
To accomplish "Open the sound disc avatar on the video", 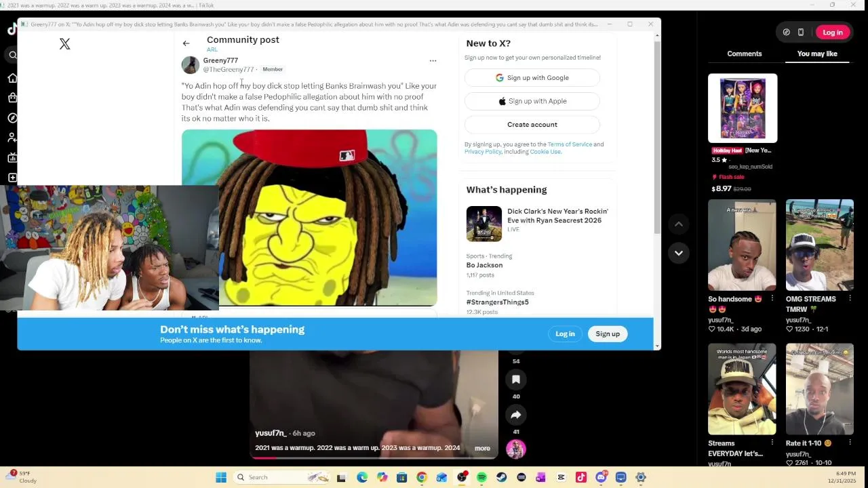I will [516, 449].
